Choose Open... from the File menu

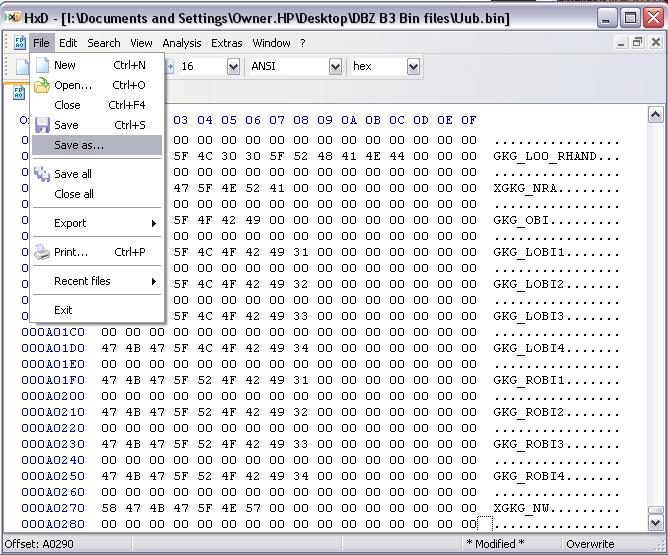pyautogui.click(x=97, y=85)
